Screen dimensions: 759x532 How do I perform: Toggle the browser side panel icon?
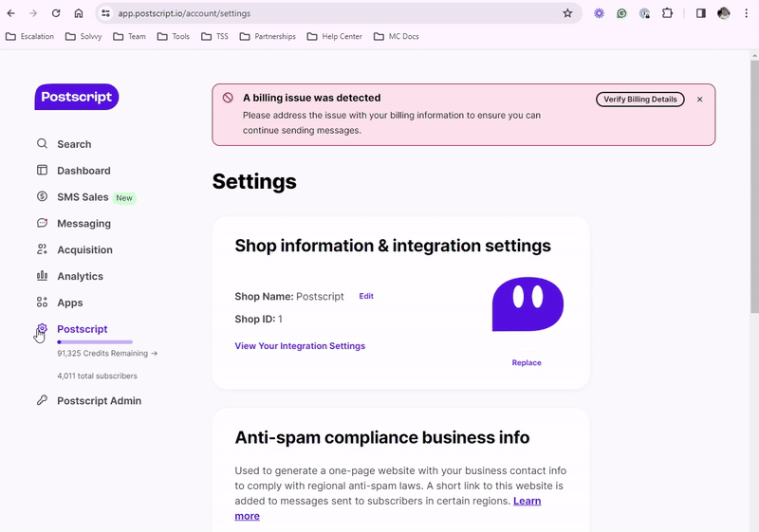pyautogui.click(x=700, y=13)
